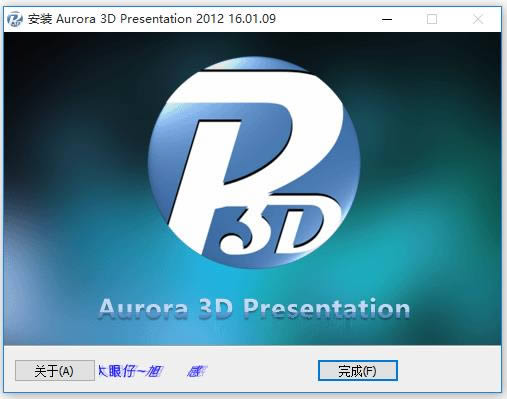Viewport: 507px width, 399px height.
Task: Click the greyed-out maximize box
Action: click(x=432, y=19)
